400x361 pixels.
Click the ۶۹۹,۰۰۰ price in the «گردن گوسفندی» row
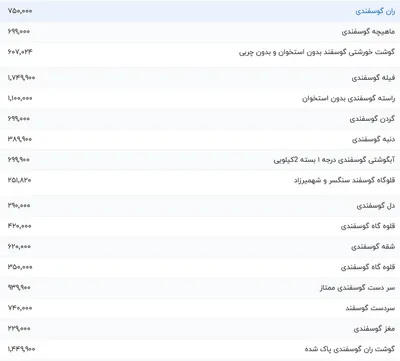(x=19, y=118)
